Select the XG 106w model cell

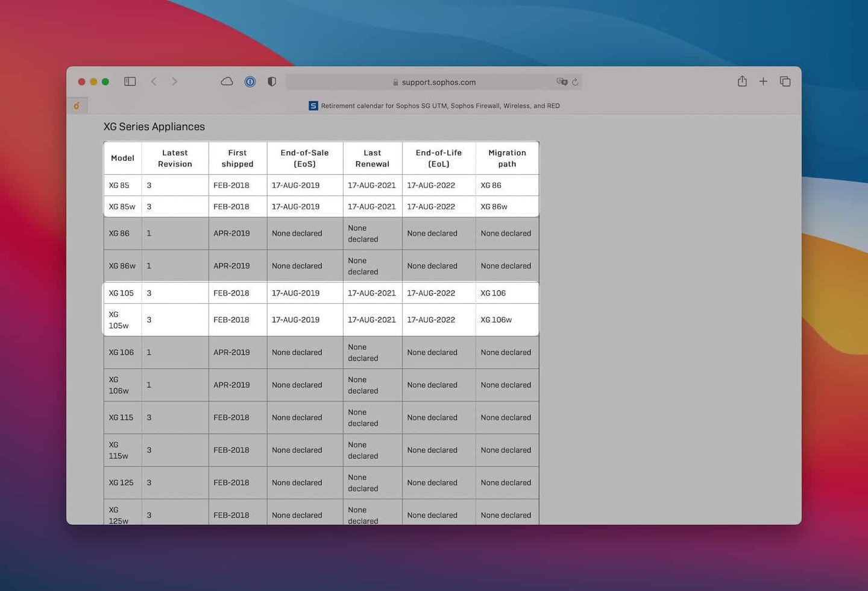click(122, 385)
